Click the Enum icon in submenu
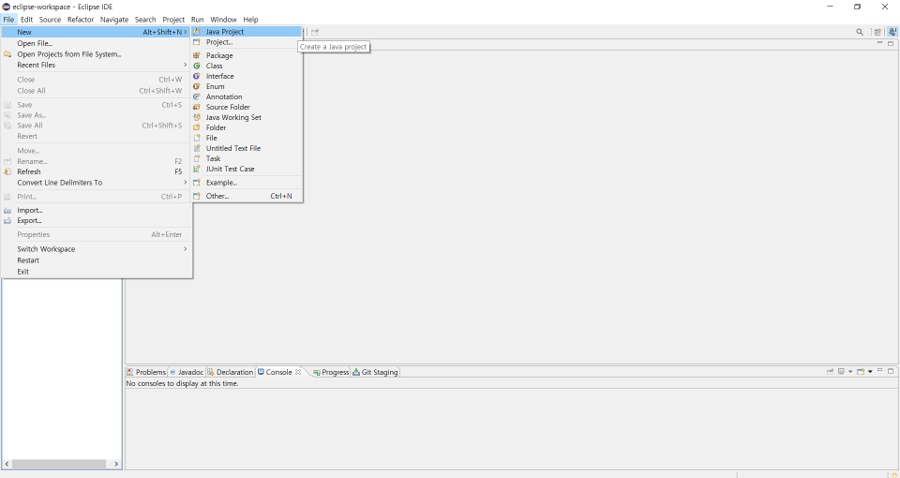Screen dimensions: 900x478 pos(196,87)
